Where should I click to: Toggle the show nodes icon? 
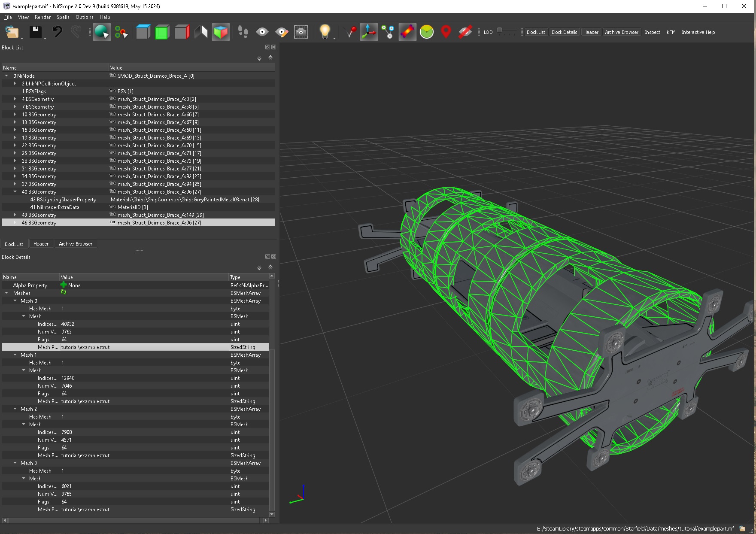(388, 32)
